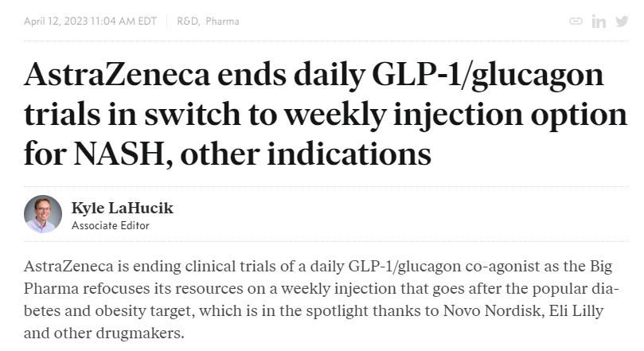Click Kyle LaHucik's profile photo

pyautogui.click(x=43, y=214)
